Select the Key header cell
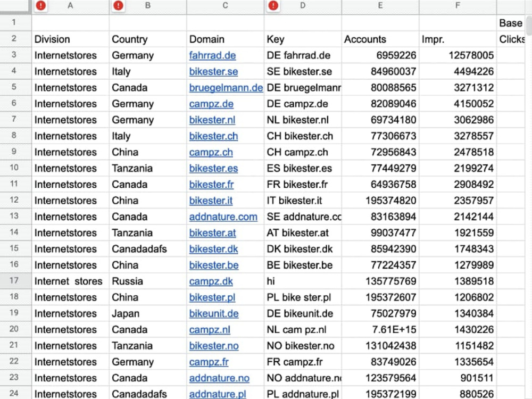532x399 pixels. [x=303, y=39]
